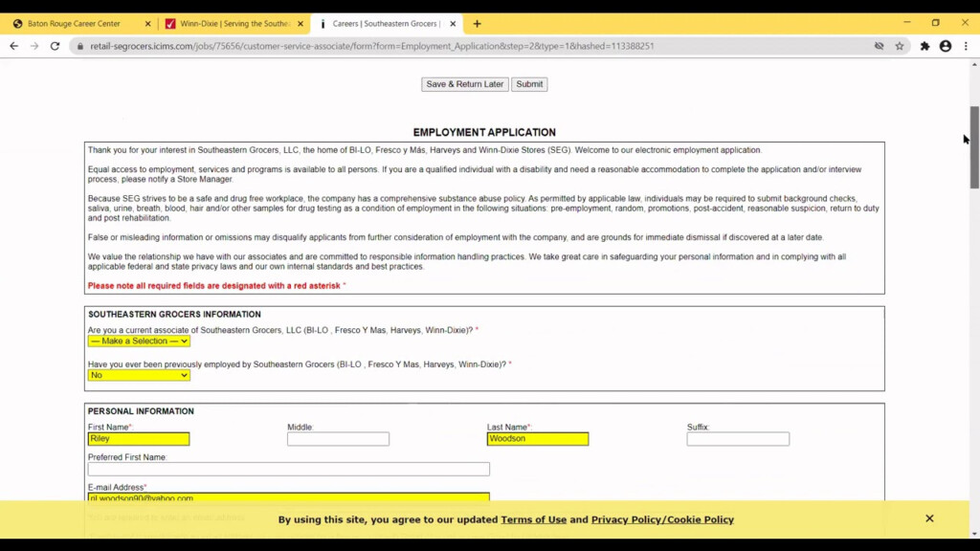Click the Middle name field

[x=338, y=439]
